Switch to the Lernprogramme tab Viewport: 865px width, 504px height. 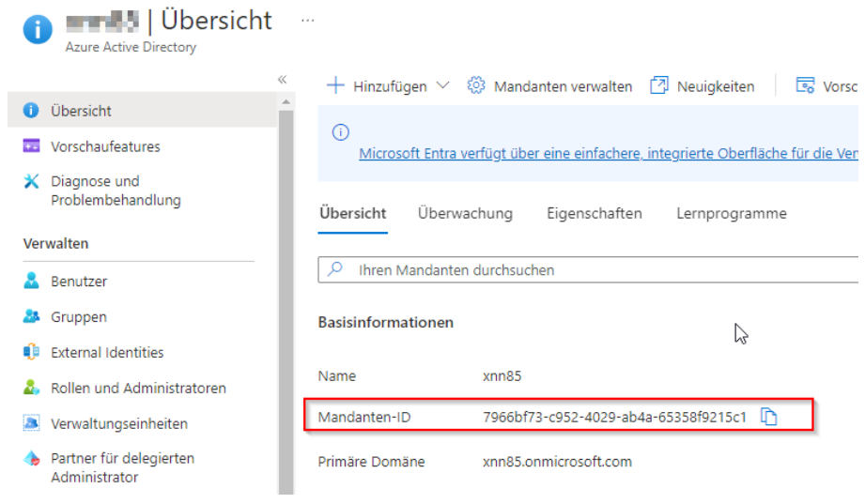(x=732, y=214)
